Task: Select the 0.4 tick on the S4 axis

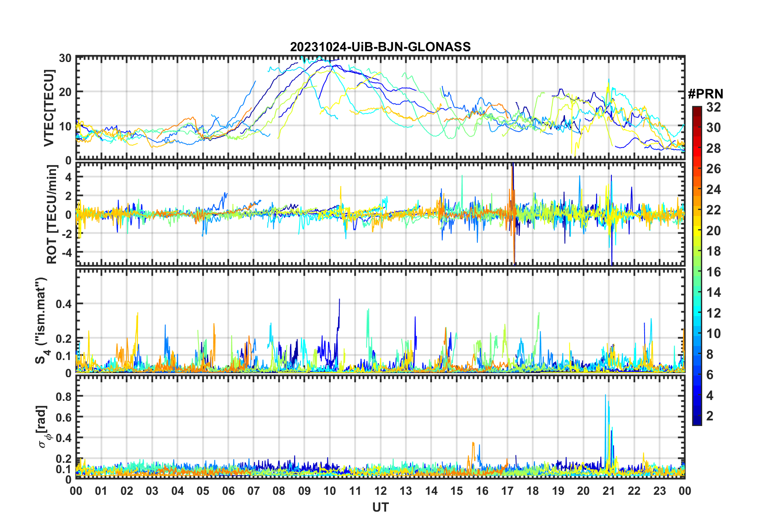Action: pyautogui.click(x=63, y=304)
